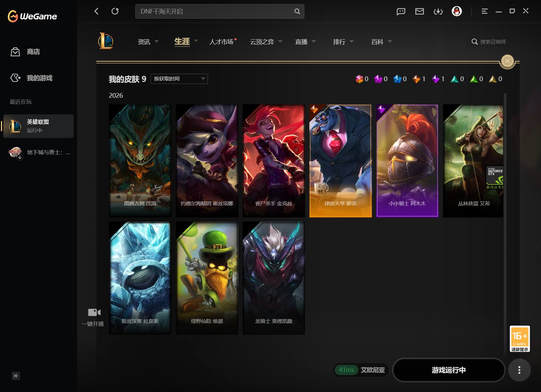
Task: Click the pink-orange gem rarity icon
Action: (x=359, y=79)
